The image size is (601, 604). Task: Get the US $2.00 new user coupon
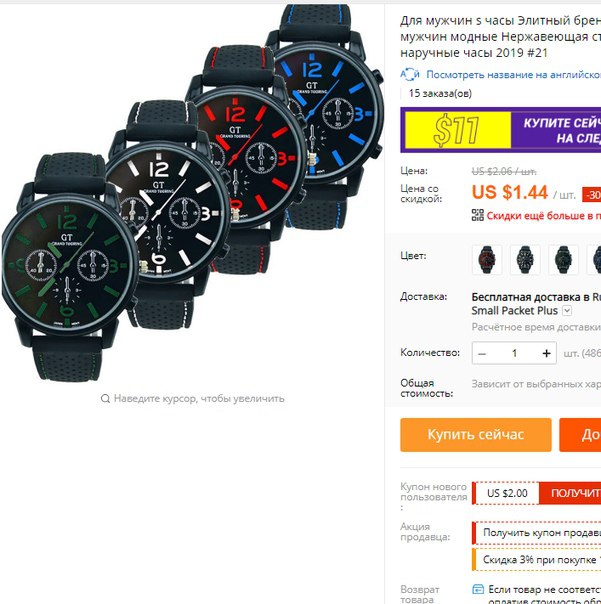tap(570, 493)
